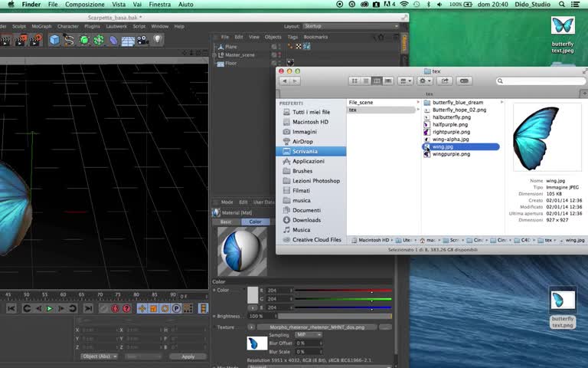The height and width of the screenshot is (368, 588).
Task: Open the green array modeling objects tool
Action: (99, 40)
